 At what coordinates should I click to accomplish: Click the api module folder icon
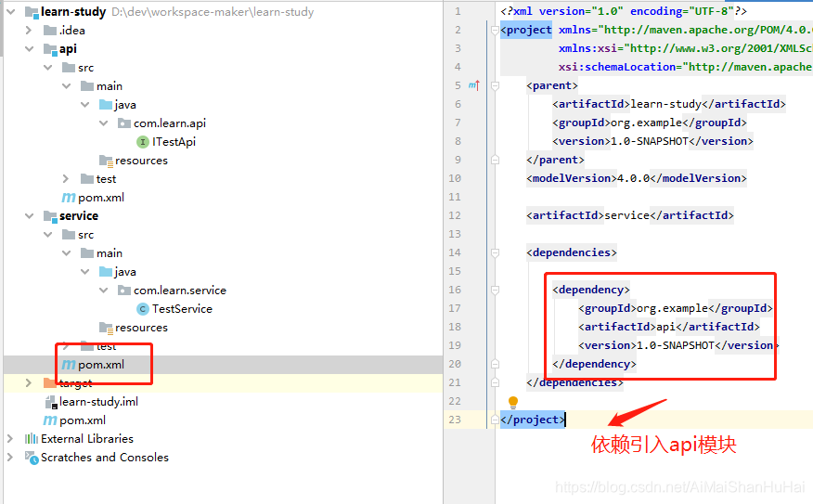point(50,49)
